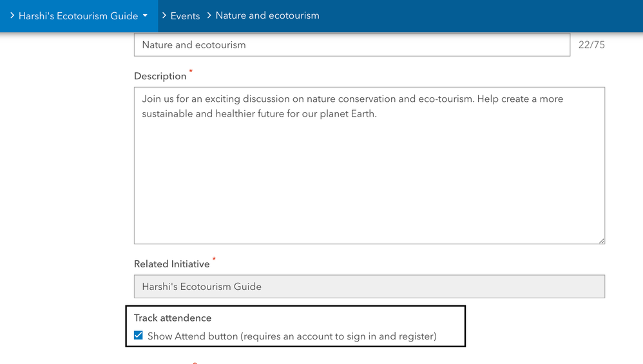Focus the Nature and ecotourism title field
643x364 pixels.
coord(352,45)
